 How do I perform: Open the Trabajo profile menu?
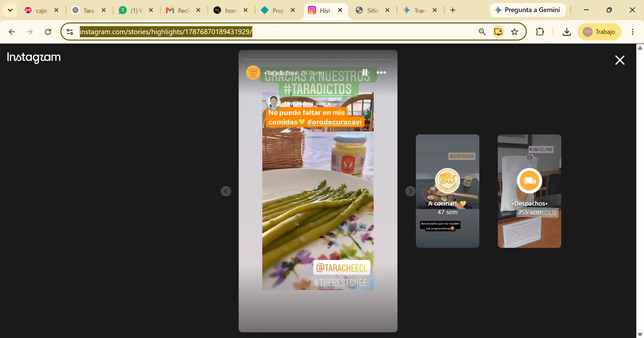point(599,32)
